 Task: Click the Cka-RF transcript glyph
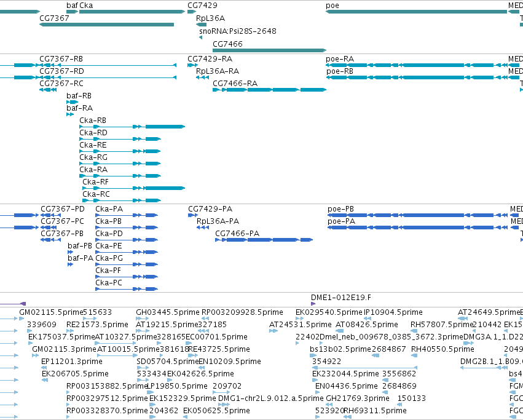tap(134, 188)
